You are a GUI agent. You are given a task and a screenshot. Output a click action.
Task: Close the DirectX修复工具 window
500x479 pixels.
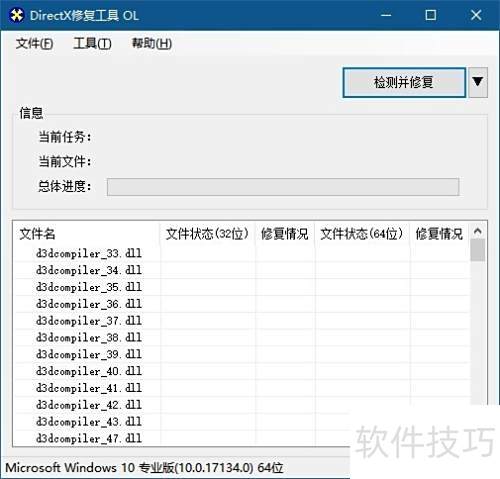click(x=476, y=15)
